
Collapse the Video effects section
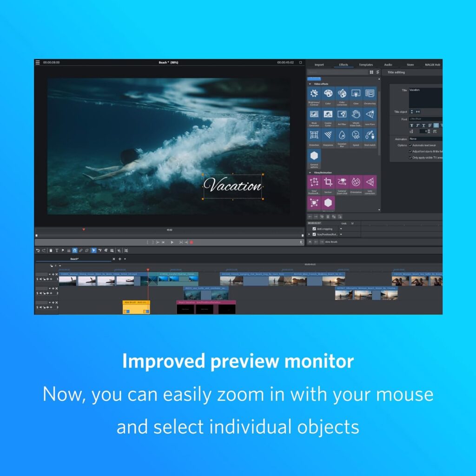(x=311, y=84)
